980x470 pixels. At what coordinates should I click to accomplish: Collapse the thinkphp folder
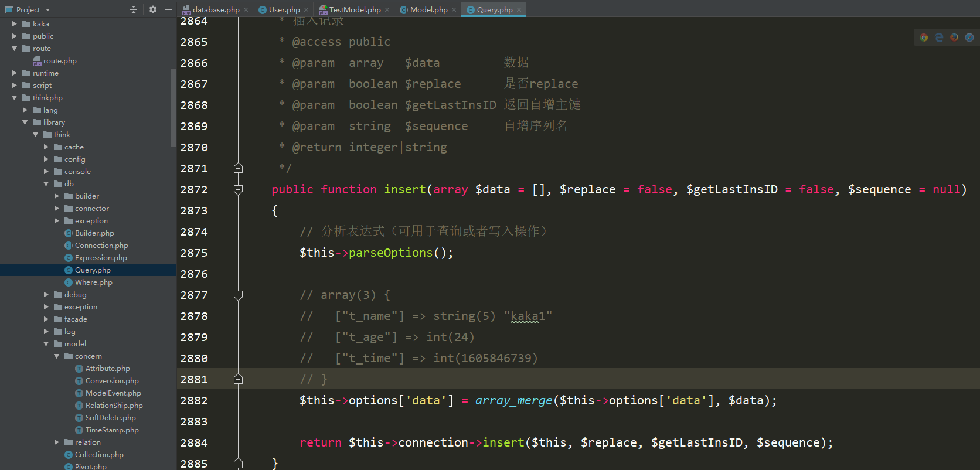point(15,98)
